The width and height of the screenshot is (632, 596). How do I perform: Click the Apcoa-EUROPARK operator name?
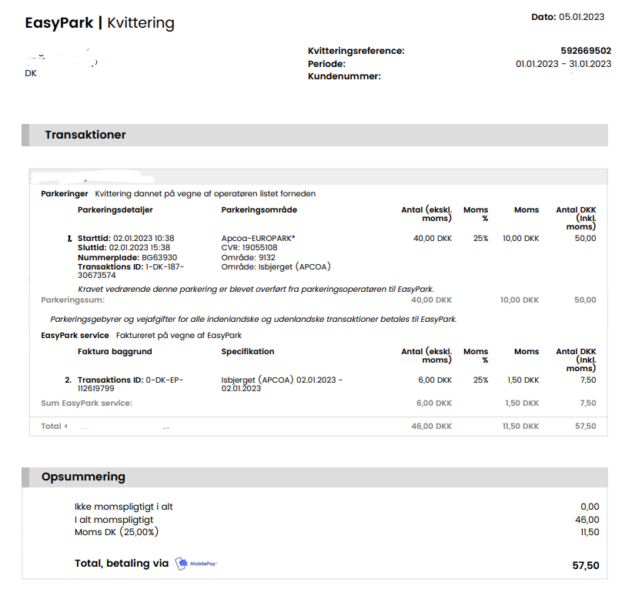[259, 238]
